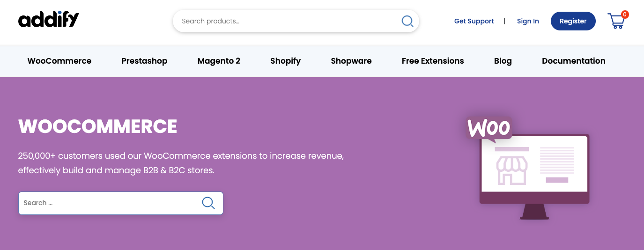Open the Blog menu item
Viewport: 644px width, 250px height.
pos(503,61)
